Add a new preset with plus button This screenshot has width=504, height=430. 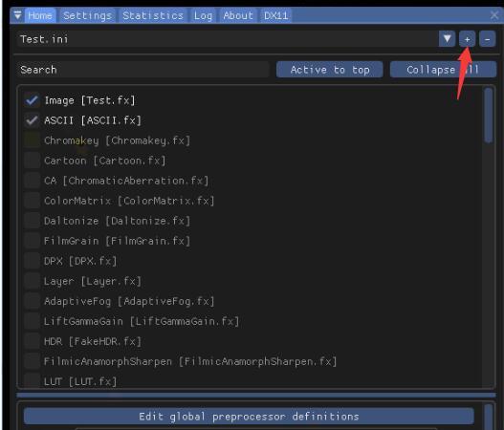[467, 39]
